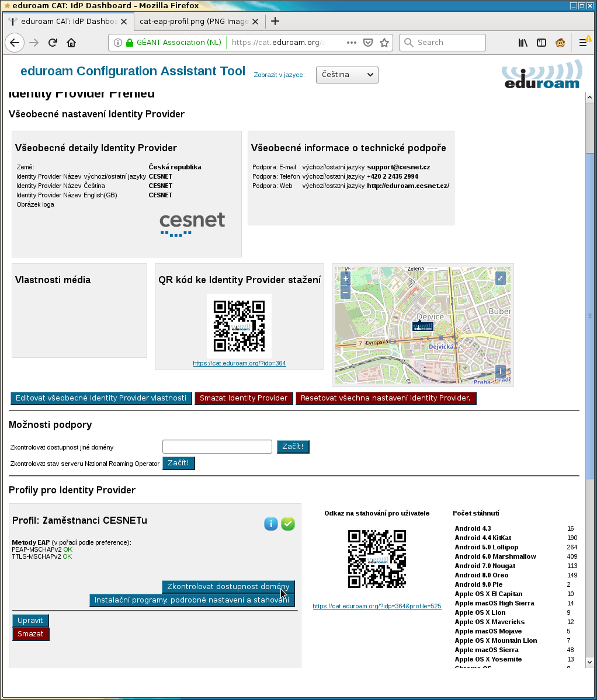Image resolution: width=597 pixels, height=700 pixels.
Task: Toggle the sidebars icon
Action: (542, 43)
